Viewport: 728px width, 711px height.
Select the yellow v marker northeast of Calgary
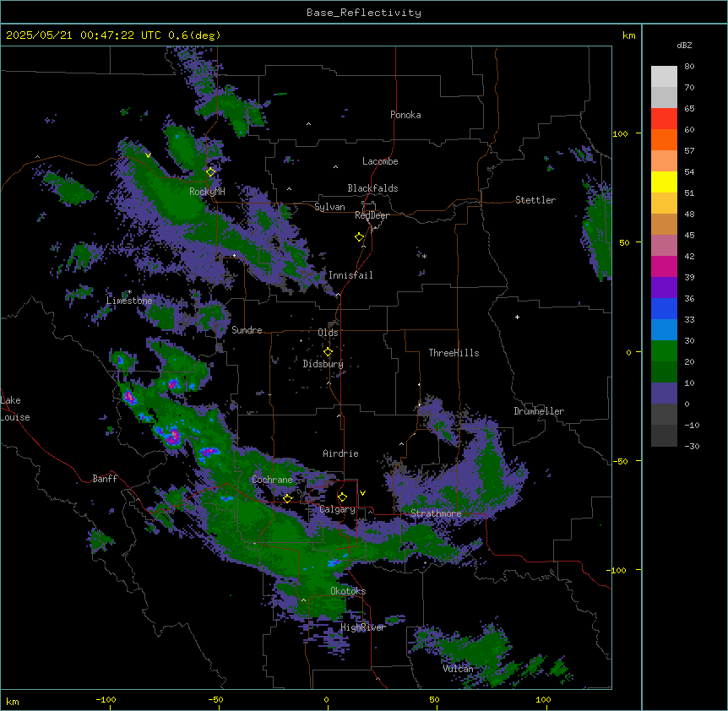click(362, 493)
